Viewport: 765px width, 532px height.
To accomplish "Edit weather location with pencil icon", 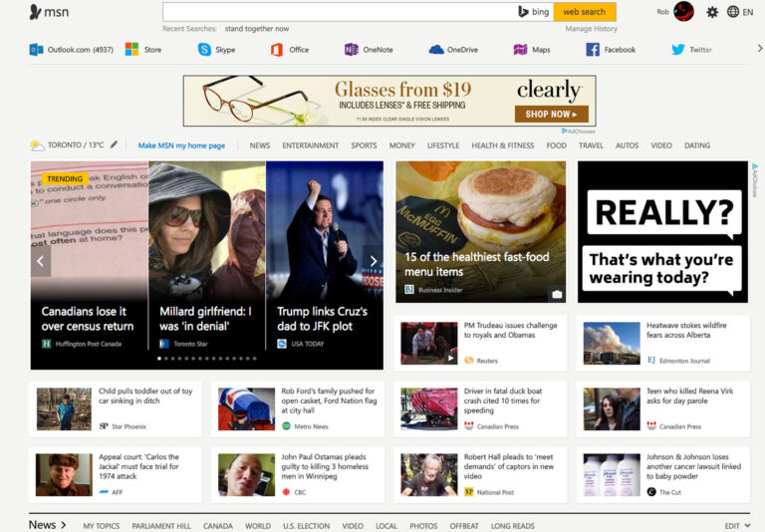I will click(x=114, y=144).
